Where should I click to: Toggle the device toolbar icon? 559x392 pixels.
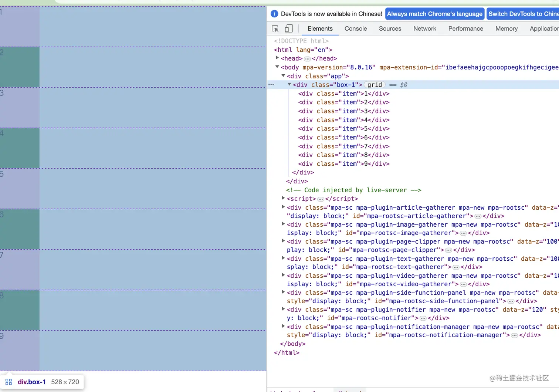click(x=289, y=28)
